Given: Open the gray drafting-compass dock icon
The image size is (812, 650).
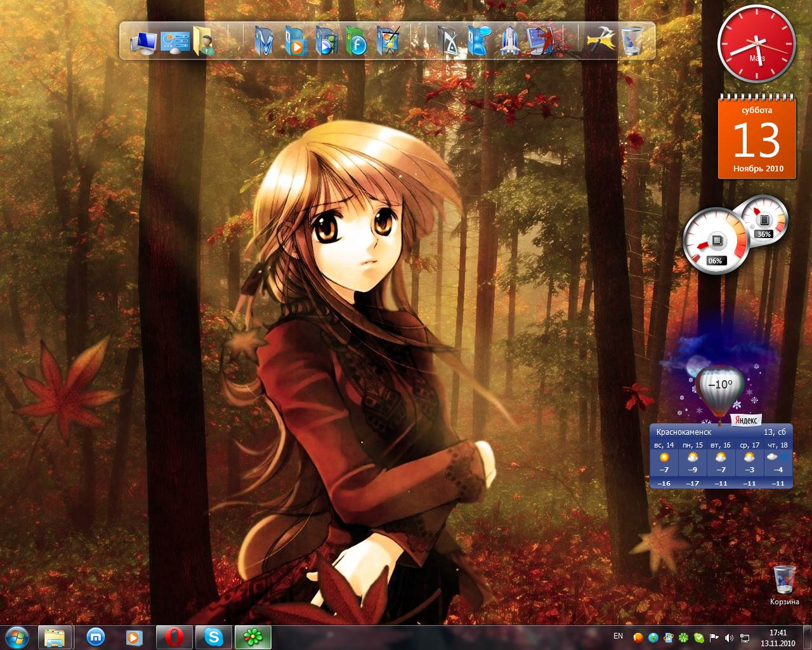Looking at the screenshot, I should pyautogui.click(x=449, y=41).
